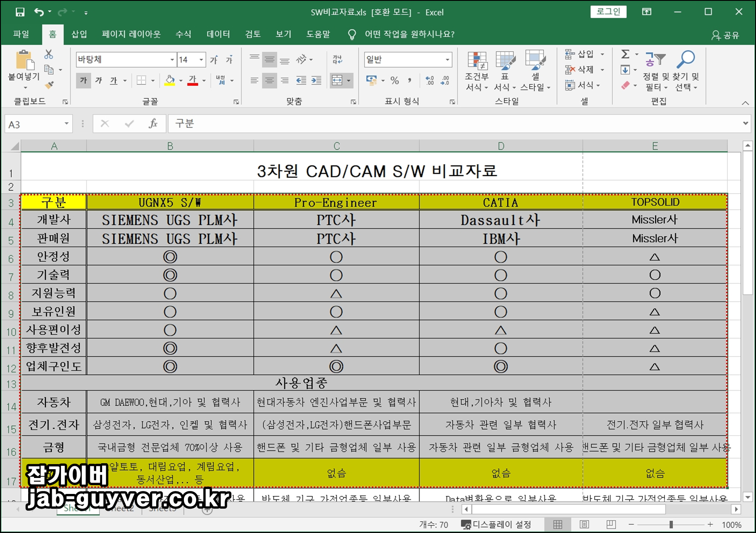
Task: Adjust the zoom slider handle
Action: coord(671,525)
